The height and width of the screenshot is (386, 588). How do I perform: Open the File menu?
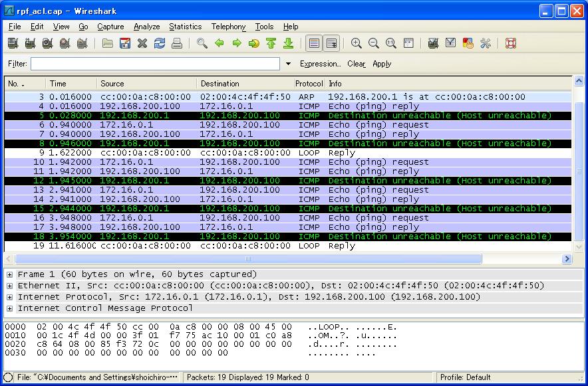click(15, 27)
